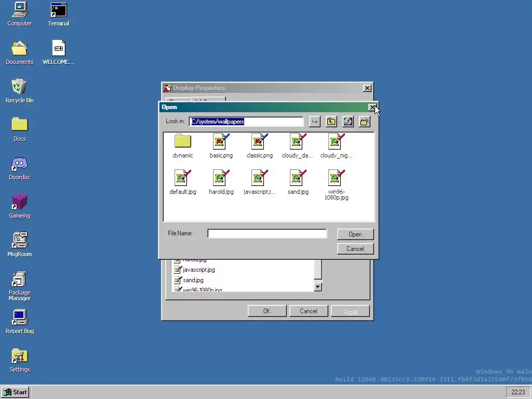Select javascript.jpg in Display Properties list
Viewport: 532px width, 399px height.
[194, 270]
